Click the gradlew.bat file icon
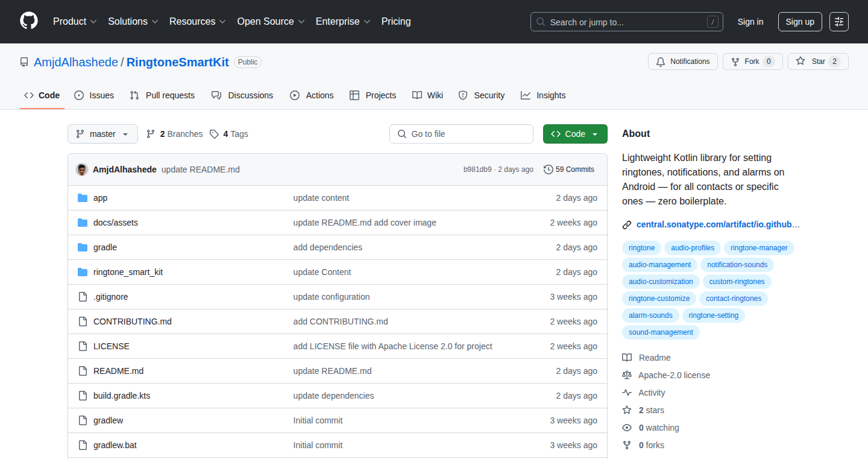This screenshot has height=459, width=868. 83,445
